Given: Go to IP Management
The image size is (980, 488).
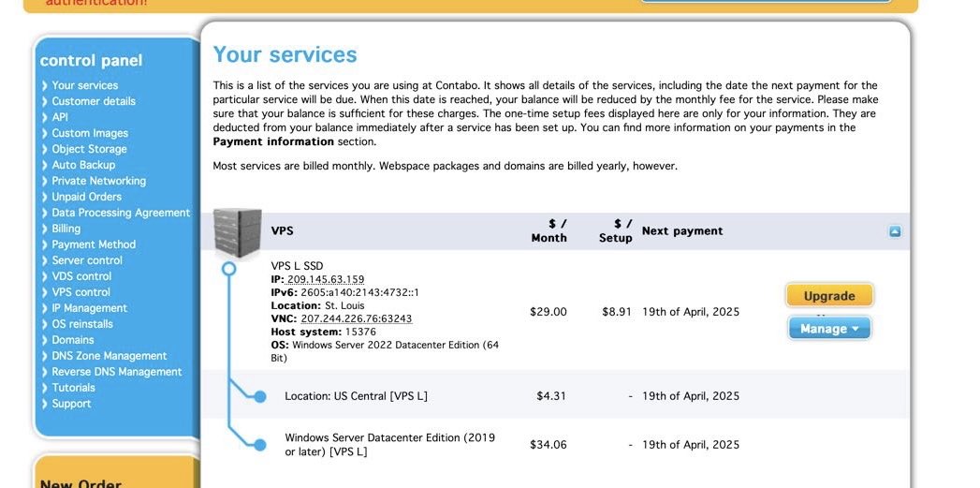Looking at the screenshot, I should pyautogui.click(x=89, y=308).
